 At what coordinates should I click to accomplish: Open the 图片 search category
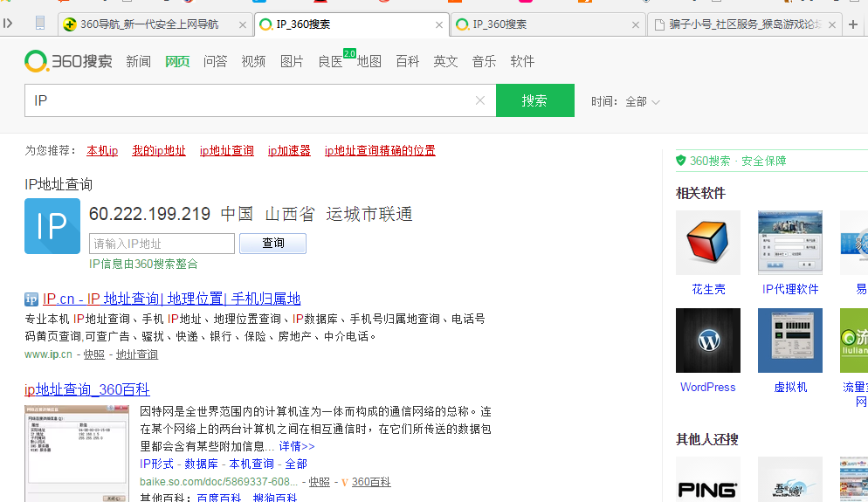tap(292, 61)
